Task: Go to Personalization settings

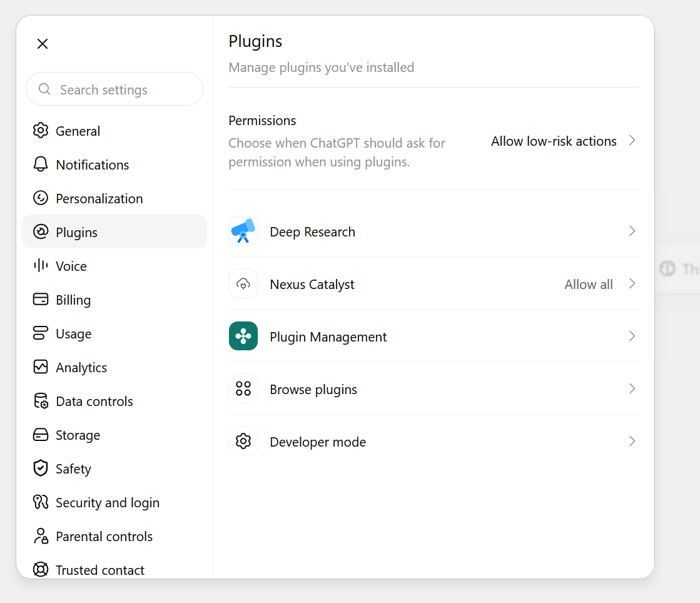Action: click(x=114, y=198)
